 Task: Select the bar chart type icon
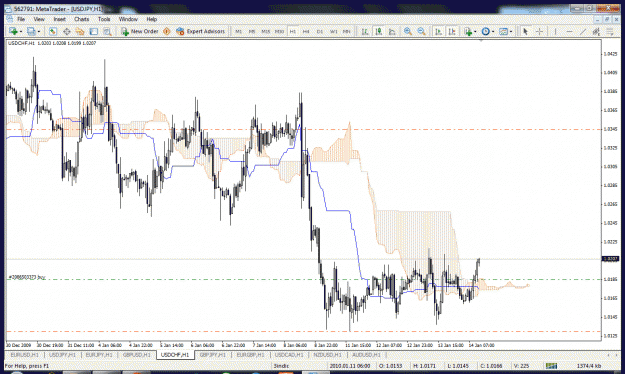[365, 31]
